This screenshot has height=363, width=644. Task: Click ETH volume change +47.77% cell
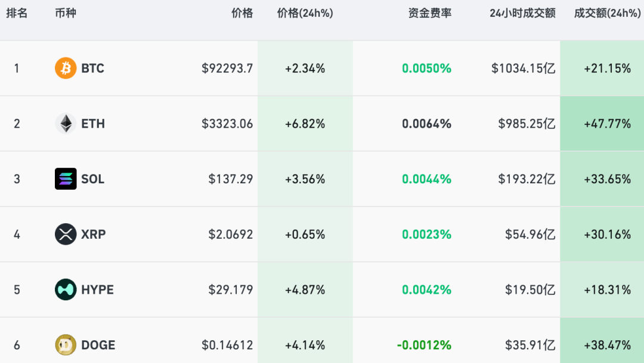tap(607, 124)
